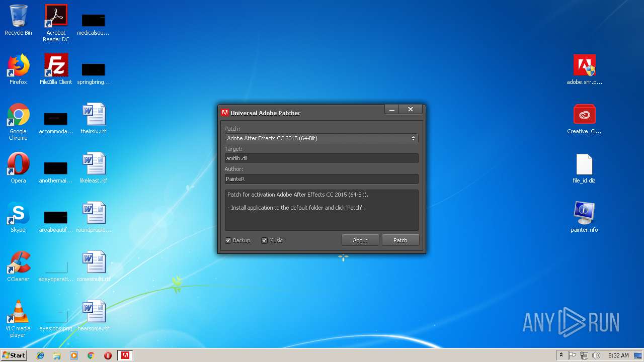Select the Adobe Patcher taskbar button
Viewport: 644px width, 362px height.
(x=125, y=355)
